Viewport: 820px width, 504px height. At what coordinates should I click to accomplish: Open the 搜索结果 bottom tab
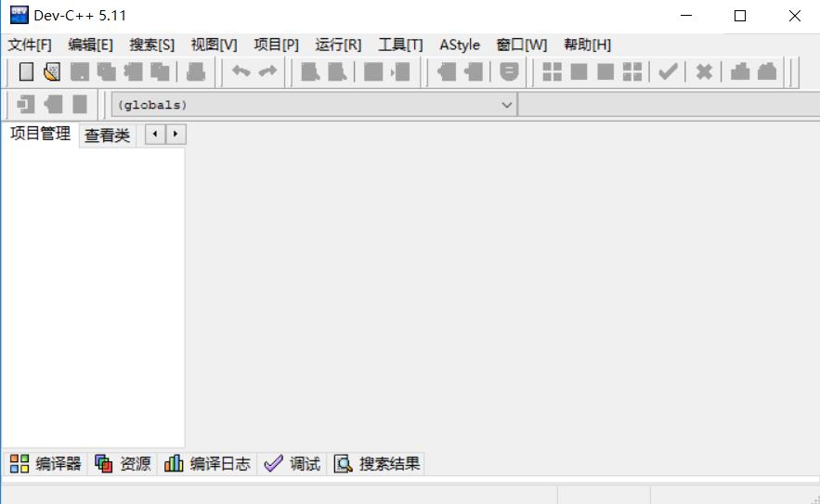(x=376, y=464)
